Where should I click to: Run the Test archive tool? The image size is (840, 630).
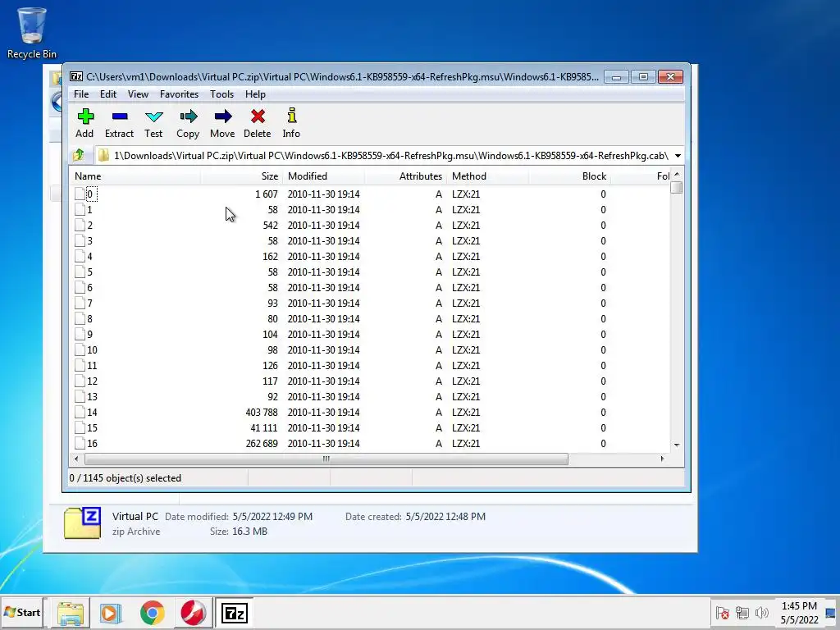coord(153,116)
